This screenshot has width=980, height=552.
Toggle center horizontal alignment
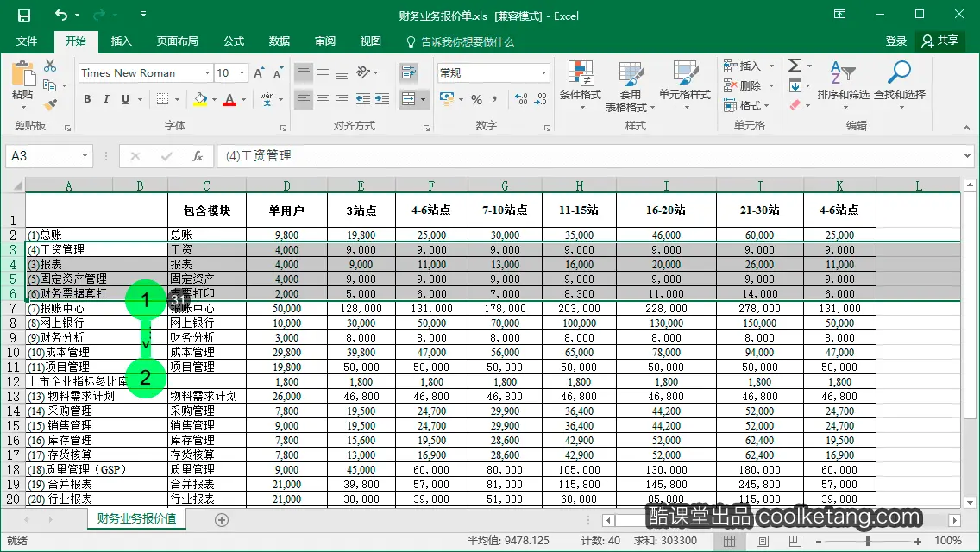[323, 99]
